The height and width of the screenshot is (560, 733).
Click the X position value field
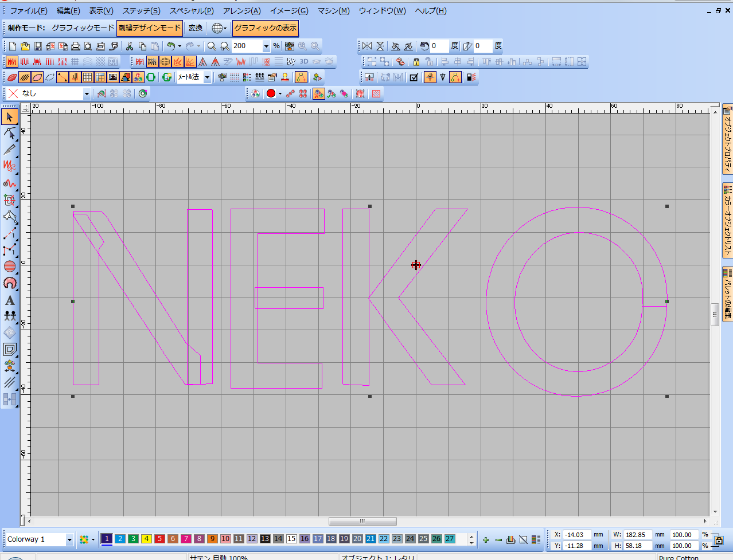pos(576,535)
